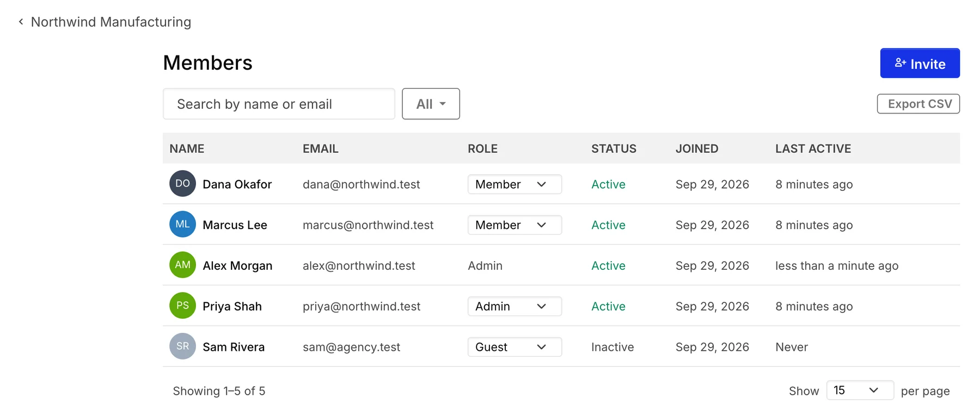Click Sam Rivera's "Never" last active cell
This screenshot has width=980, height=415.
click(792, 347)
